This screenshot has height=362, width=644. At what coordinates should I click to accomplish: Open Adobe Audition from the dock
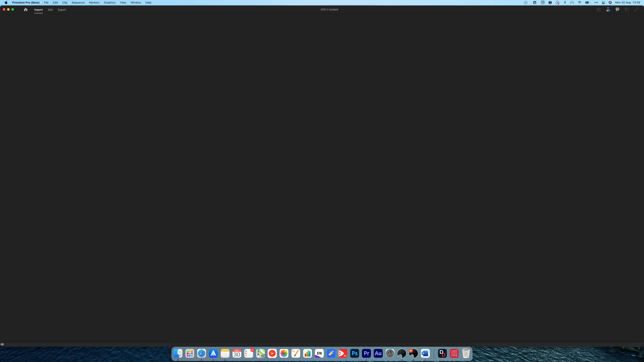(378, 353)
